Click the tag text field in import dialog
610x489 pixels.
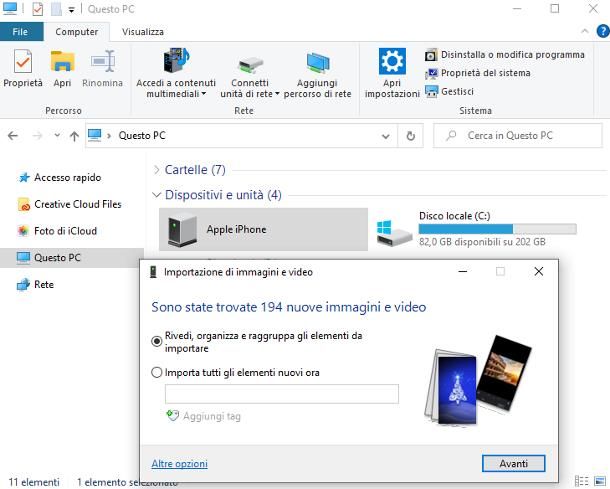pyautogui.click(x=282, y=394)
